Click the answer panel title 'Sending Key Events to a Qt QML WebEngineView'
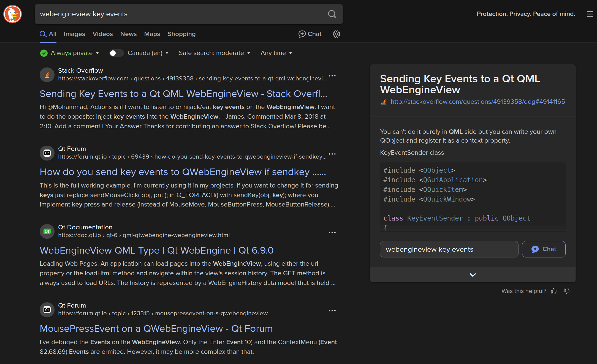 tap(460, 84)
